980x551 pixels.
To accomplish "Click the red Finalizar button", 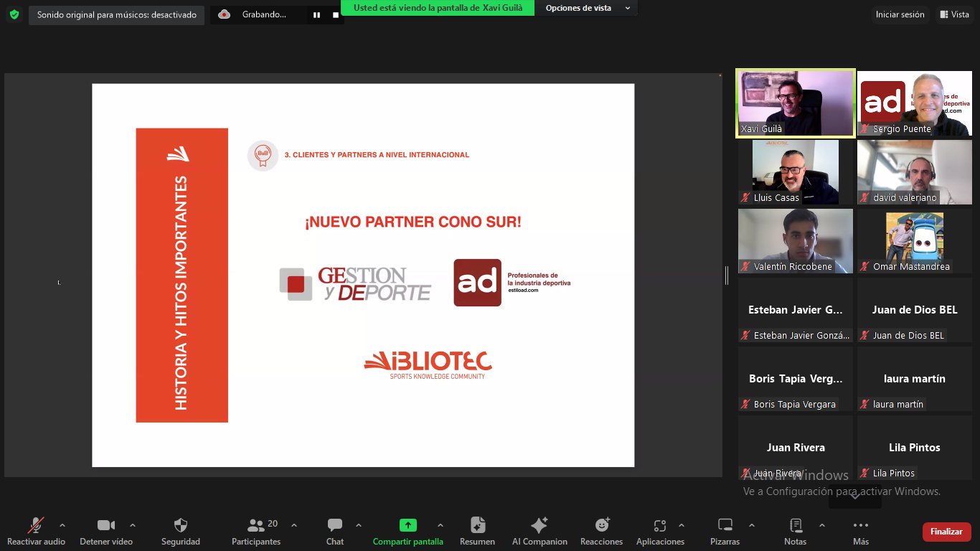I will click(x=946, y=532).
